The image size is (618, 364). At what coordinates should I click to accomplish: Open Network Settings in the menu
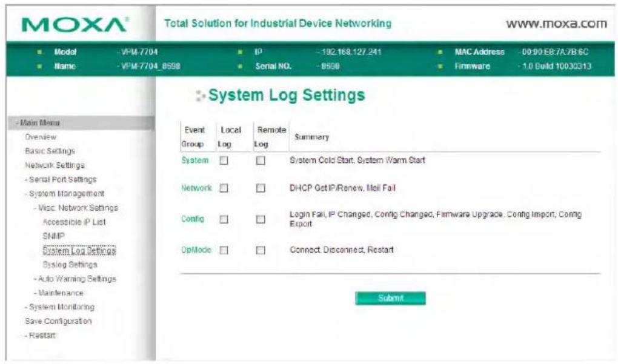coord(55,165)
